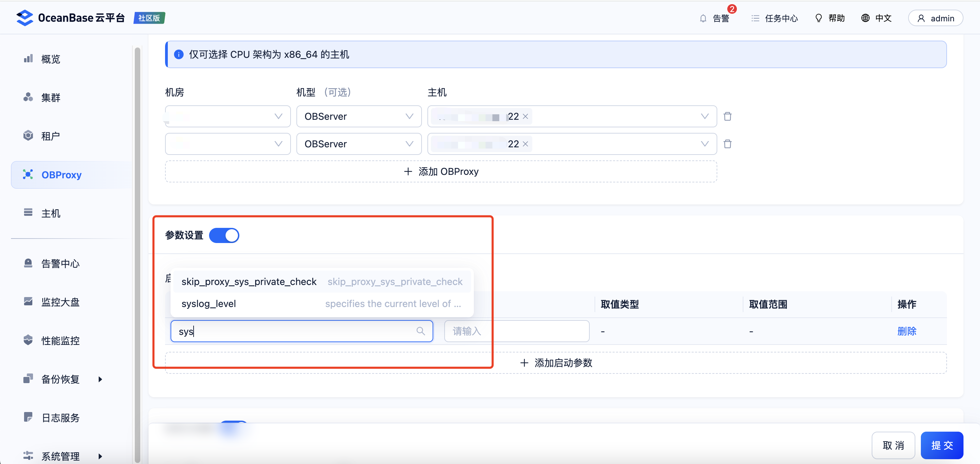Screen dimensions: 980x464
Task: Click 添加 OBProxy button
Action: click(441, 171)
